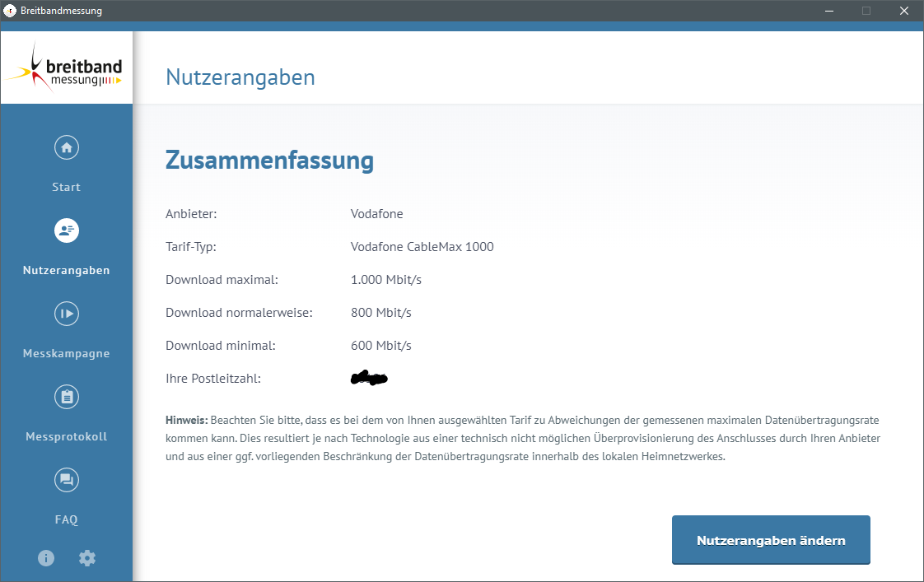924x582 pixels.
Task: Click the value 1.000 Mbit/s
Action: pyautogui.click(x=386, y=280)
